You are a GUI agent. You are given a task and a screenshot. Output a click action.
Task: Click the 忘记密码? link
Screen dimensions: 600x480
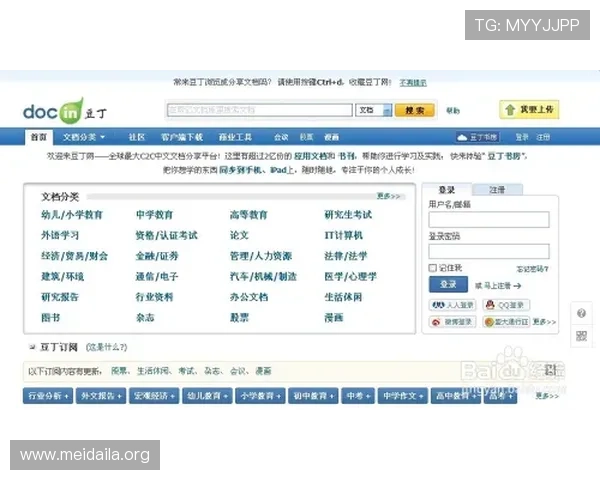coord(533,269)
